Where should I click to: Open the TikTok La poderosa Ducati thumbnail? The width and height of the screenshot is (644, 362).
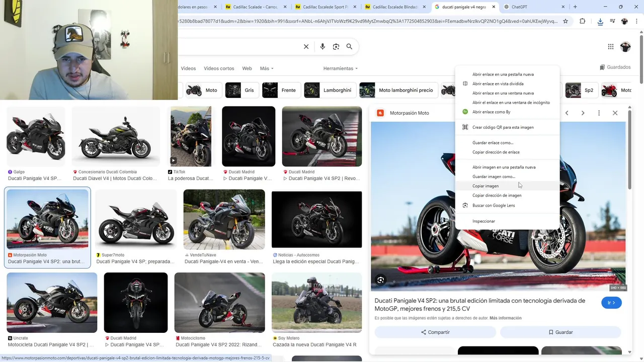[191, 136]
